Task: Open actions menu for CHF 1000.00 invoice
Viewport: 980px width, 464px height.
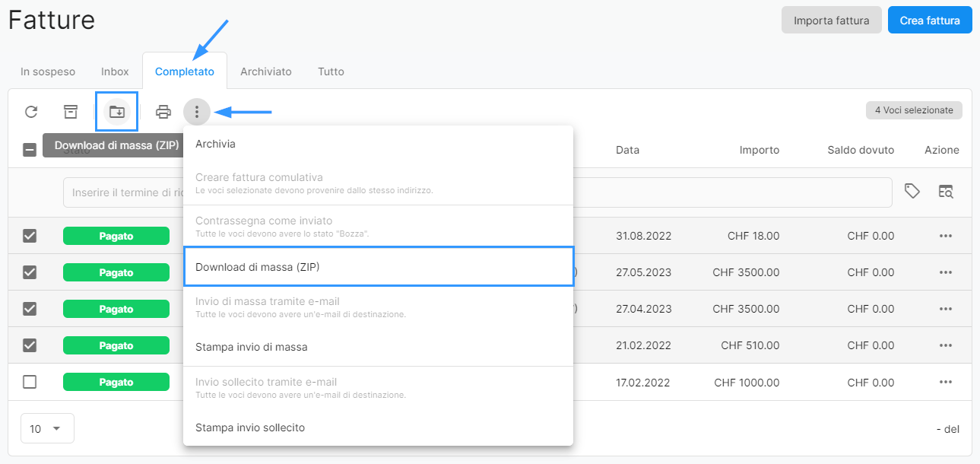Action: point(945,382)
